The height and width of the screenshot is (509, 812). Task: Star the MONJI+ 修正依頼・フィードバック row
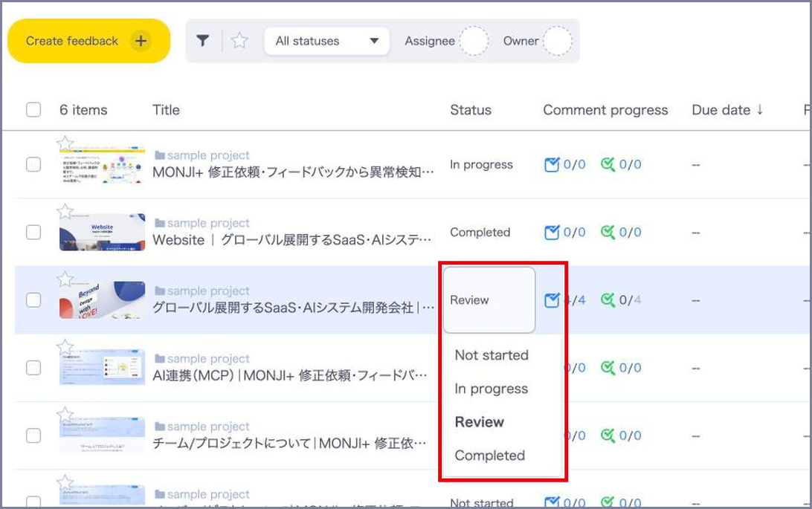click(x=65, y=143)
